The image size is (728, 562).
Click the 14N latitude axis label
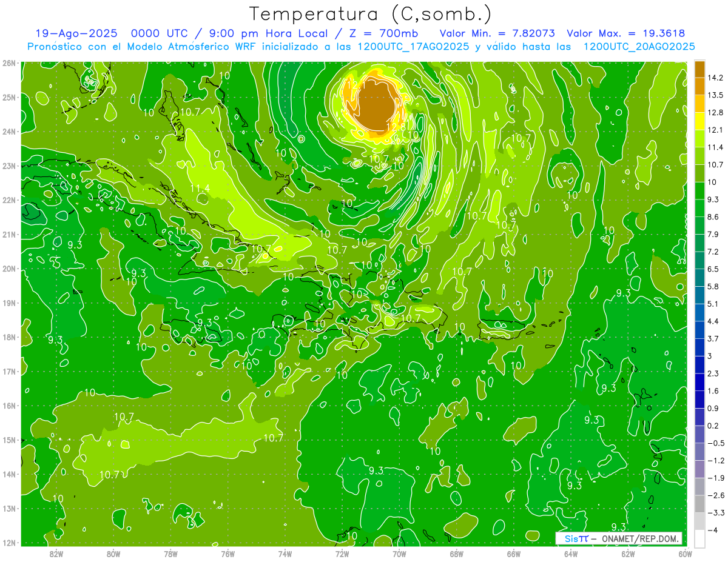point(9,474)
